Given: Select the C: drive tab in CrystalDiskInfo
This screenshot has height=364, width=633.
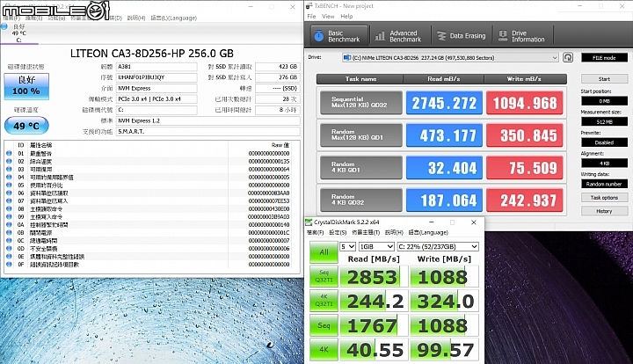Looking at the screenshot, I should (19, 33).
